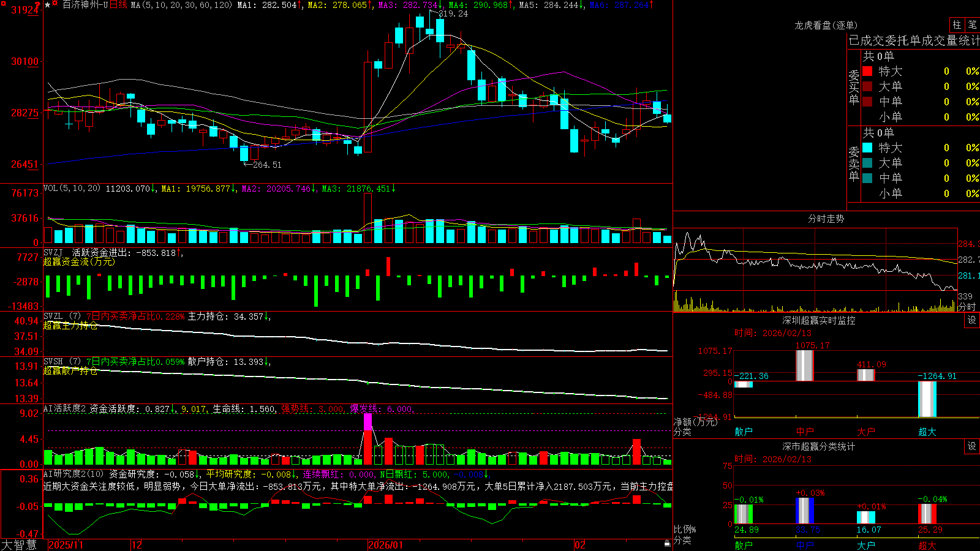This screenshot has width=980, height=551.
Task: Click the cyan 大户 16.07 ratio bar
Action: (x=866, y=517)
